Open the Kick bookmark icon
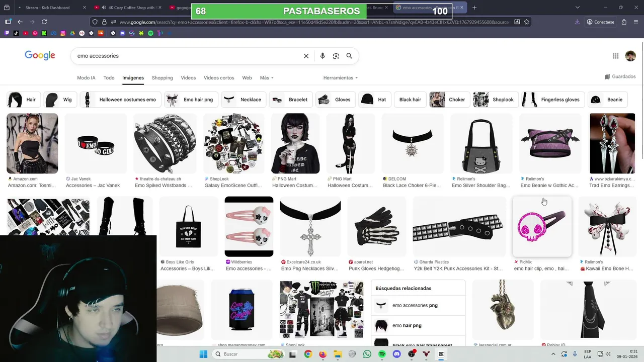This screenshot has height=362, width=644. pyautogui.click(x=44, y=33)
